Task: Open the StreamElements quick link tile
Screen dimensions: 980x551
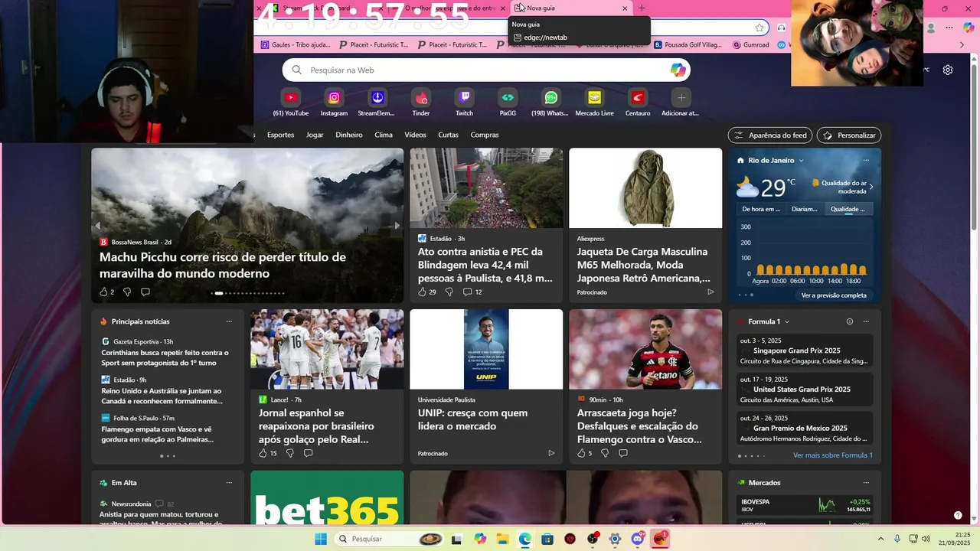Action: click(x=377, y=103)
